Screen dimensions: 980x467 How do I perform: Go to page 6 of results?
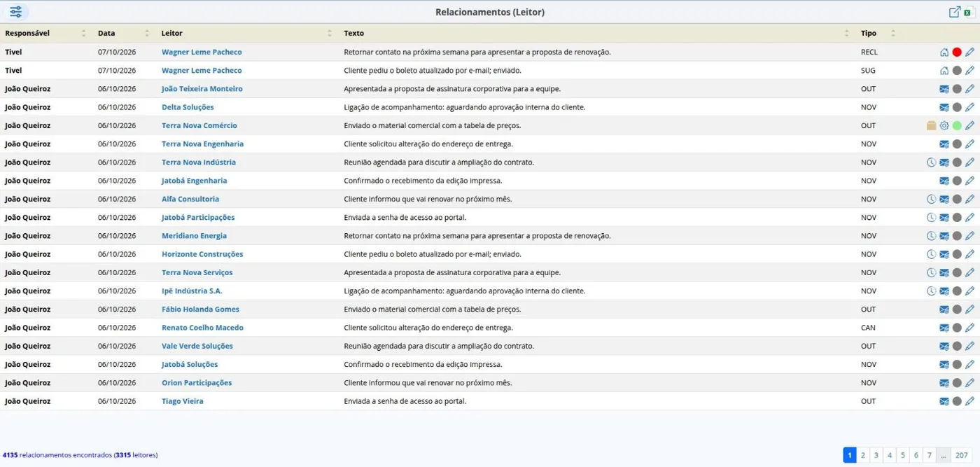click(x=916, y=455)
